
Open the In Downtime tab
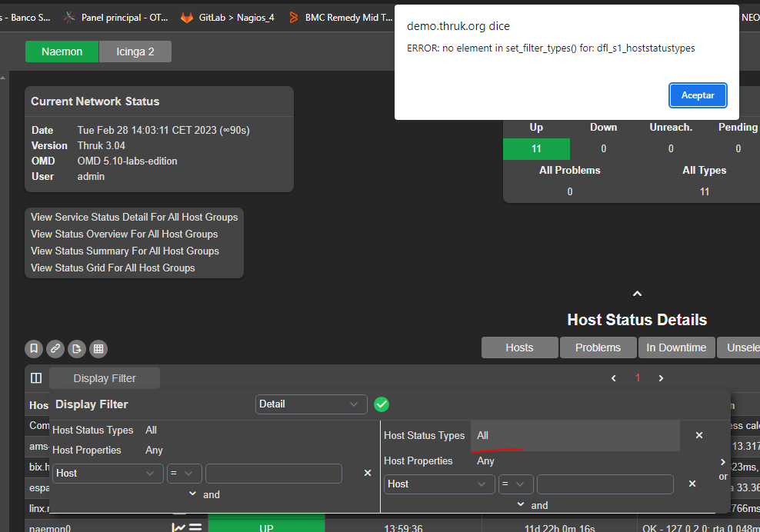tap(677, 347)
